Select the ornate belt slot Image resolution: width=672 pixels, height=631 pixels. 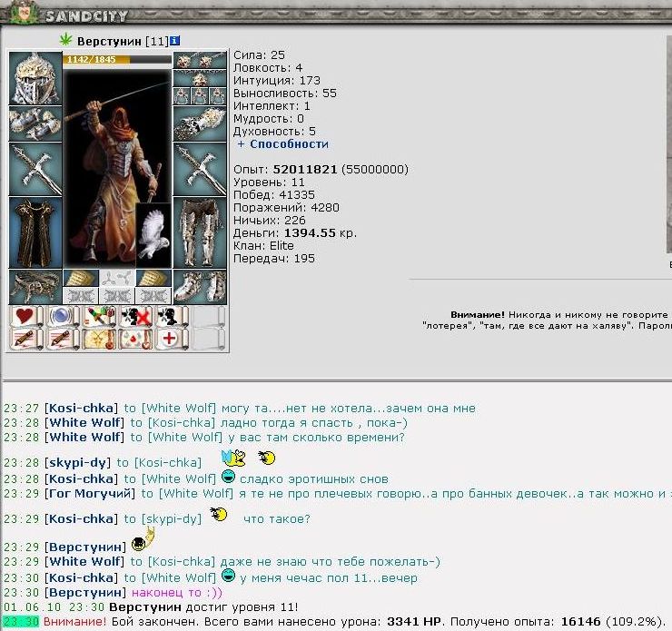pos(35,287)
